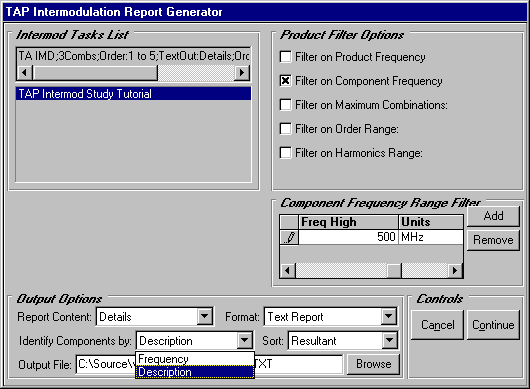
Task: Toggle Filter on Maximum Combinations checkbox
Action: [x=286, y=105]
